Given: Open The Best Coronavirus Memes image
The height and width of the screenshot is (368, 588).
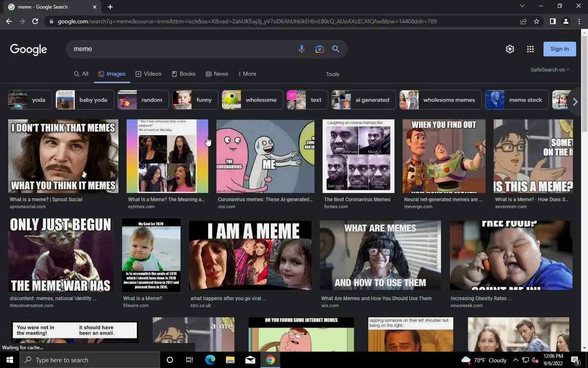Looking at the screenshot, I should point(359,156).
